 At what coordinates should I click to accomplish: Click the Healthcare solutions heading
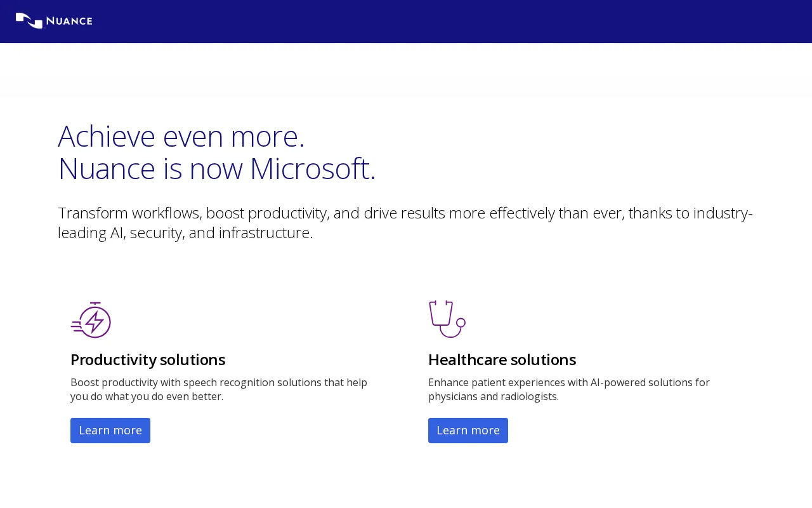(x=502, y=359)
